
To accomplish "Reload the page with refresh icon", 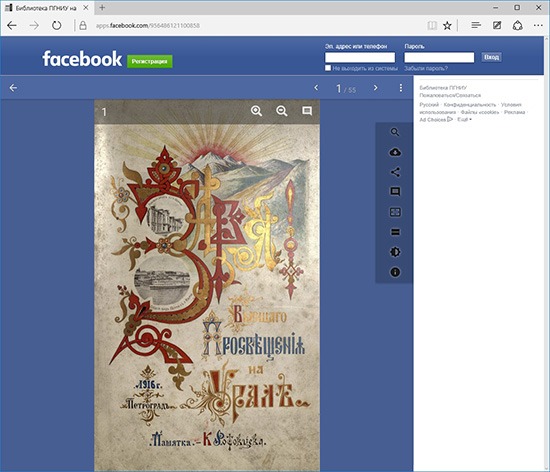I will pyautogui.click(x=56, y=25).
